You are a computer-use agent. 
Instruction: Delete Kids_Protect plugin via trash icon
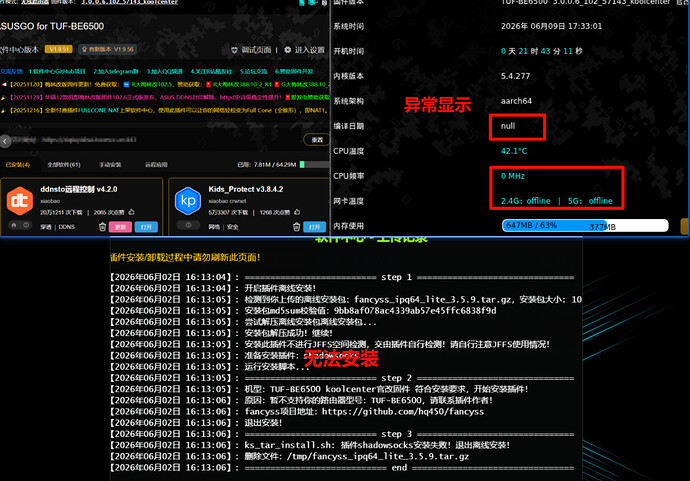(296, 227)
